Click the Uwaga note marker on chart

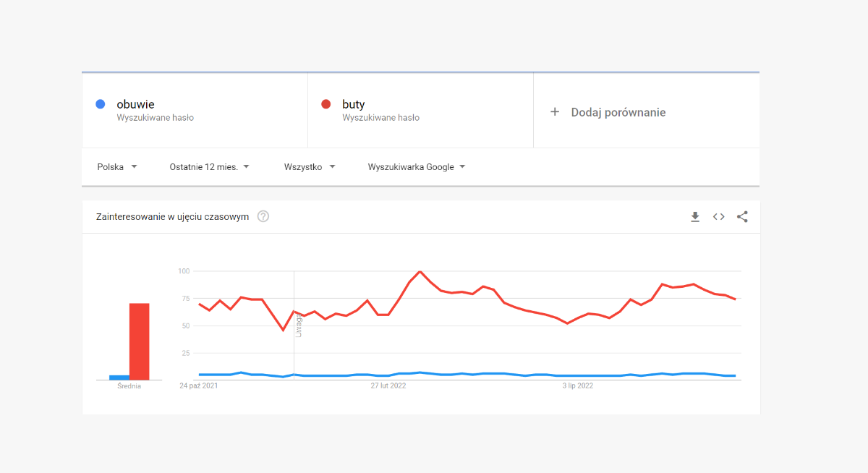299,325
